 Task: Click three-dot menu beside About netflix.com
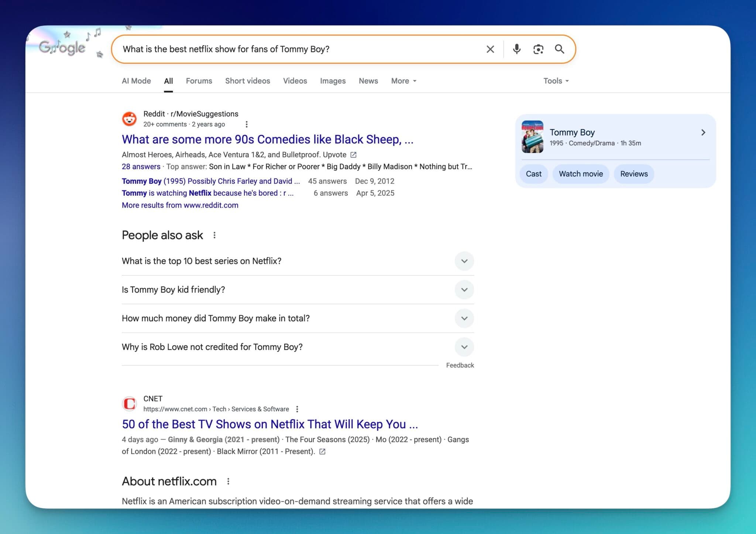click(x=228, y=482)
